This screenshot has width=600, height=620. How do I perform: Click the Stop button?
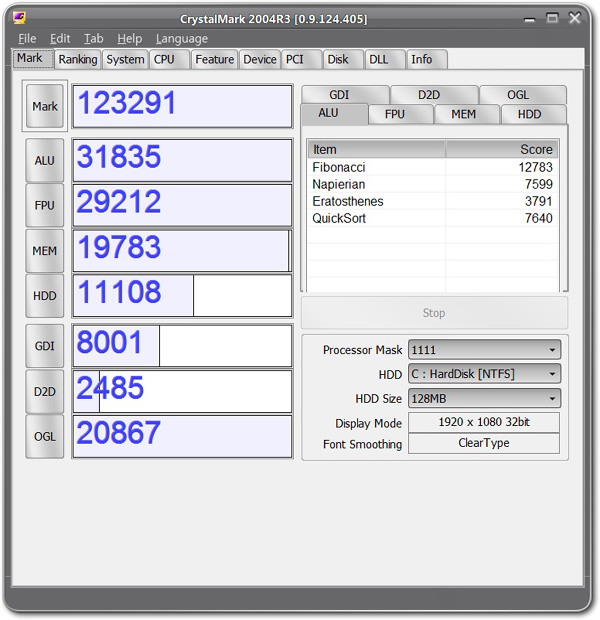[434, 313]
